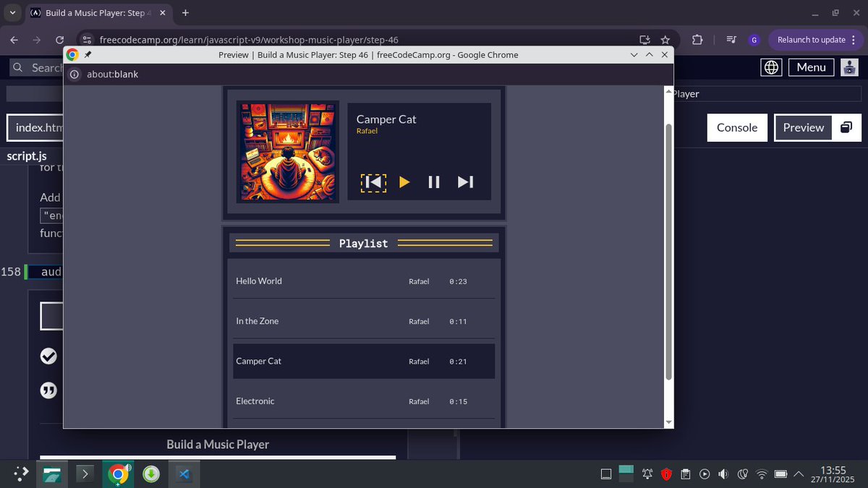Click the pause icon
The image size is (868, 488).
(x=433, y=182)
